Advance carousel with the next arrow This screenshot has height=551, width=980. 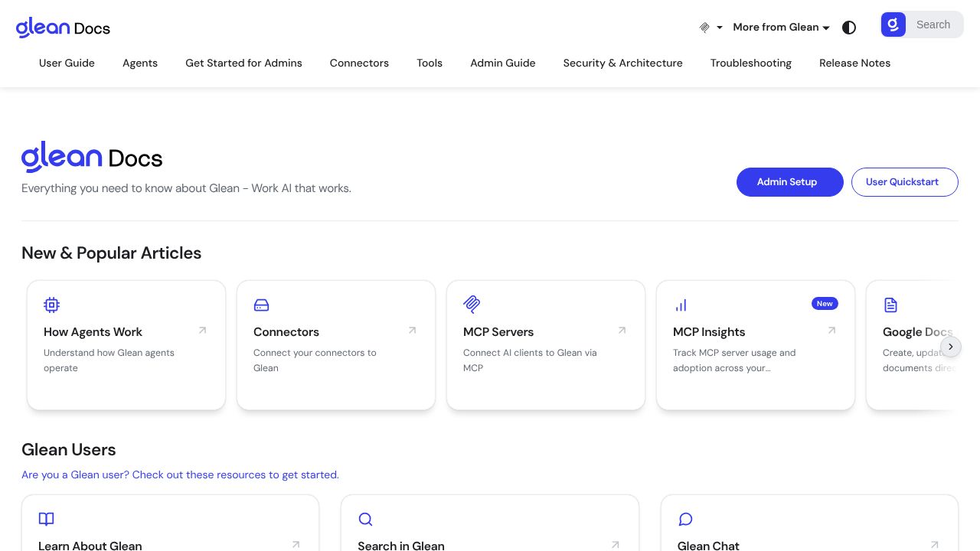click(950, 347)
